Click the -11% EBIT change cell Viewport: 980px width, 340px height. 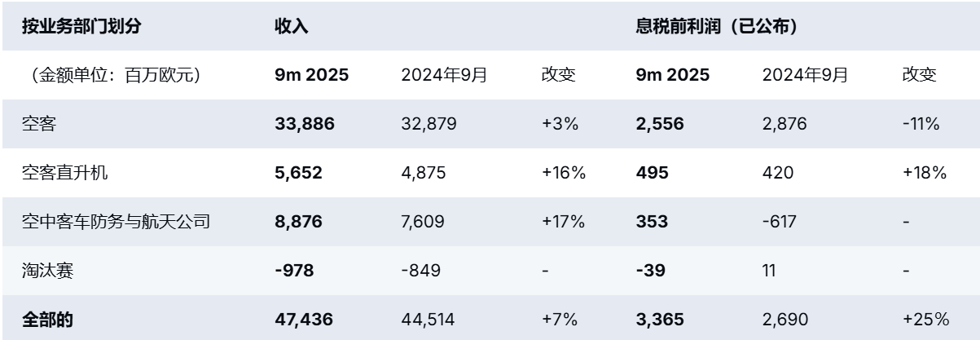point(921,124)
